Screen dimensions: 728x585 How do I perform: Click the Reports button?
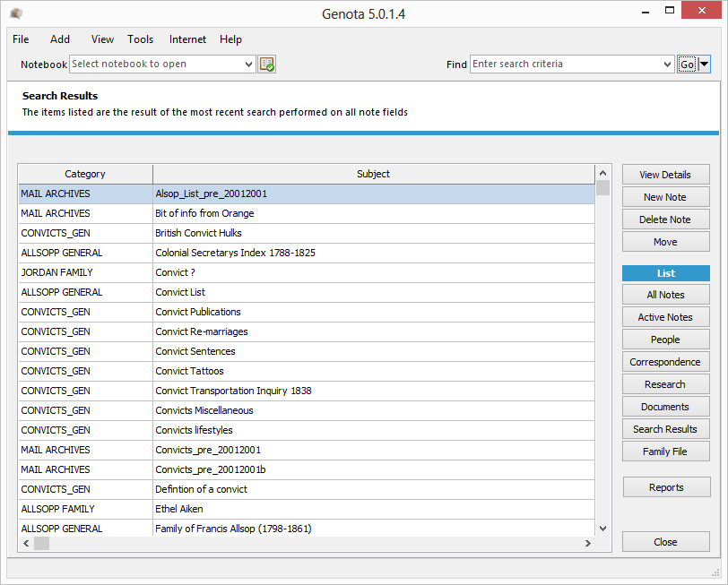(666, 487)
